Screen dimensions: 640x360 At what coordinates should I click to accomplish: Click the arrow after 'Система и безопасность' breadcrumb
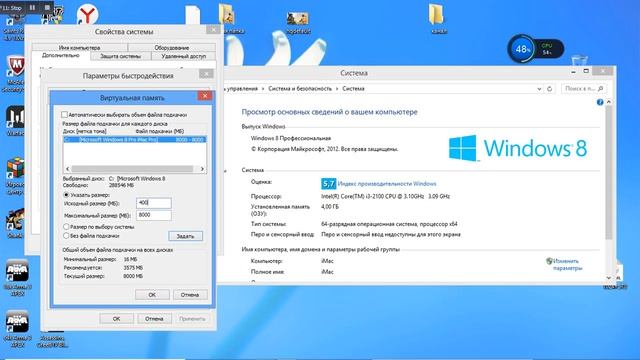pos(337,89)
